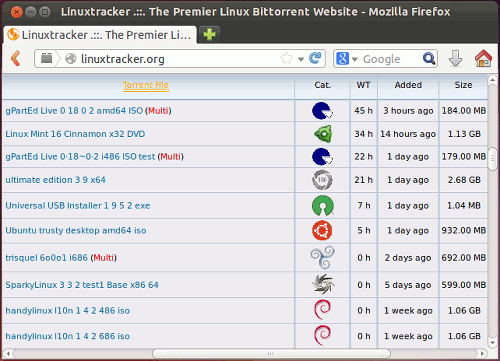Click the 1.04 MB size cell
This screenshot has height=361, width=500.
[x=464, y=206]
